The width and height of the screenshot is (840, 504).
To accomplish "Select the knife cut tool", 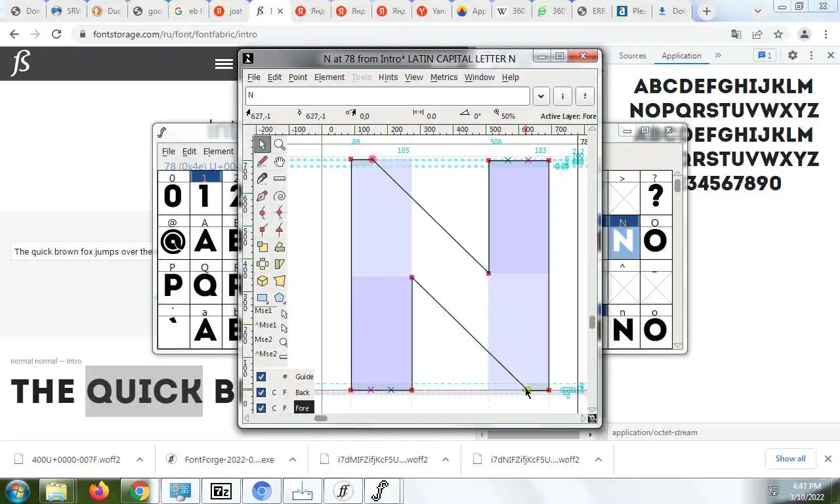I will click(262, 178).
